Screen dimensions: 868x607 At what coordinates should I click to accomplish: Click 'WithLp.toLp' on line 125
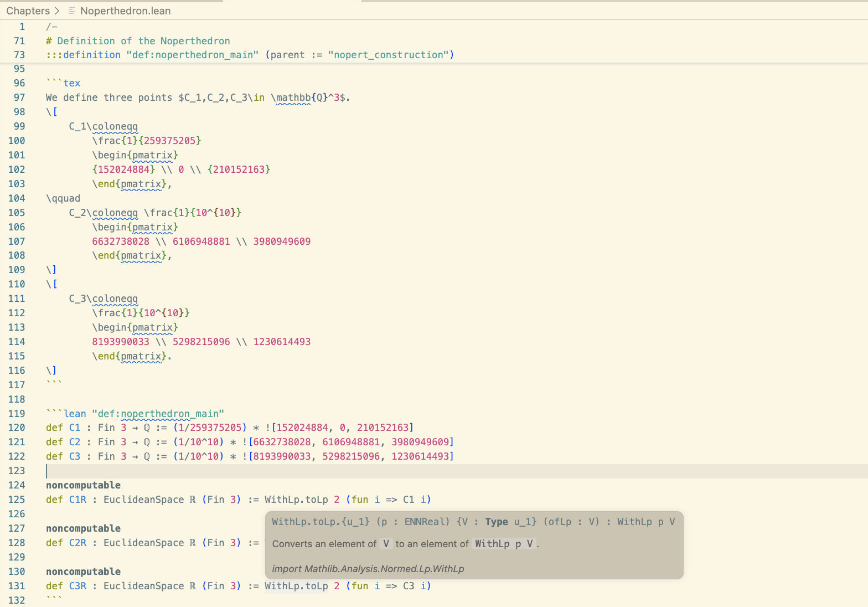tap(296, 500)
